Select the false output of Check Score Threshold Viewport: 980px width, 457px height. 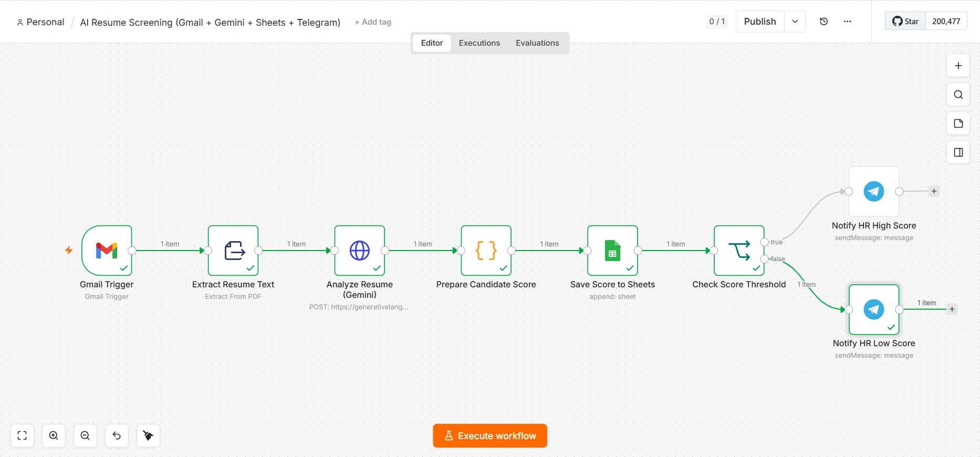tap(765, 259)
